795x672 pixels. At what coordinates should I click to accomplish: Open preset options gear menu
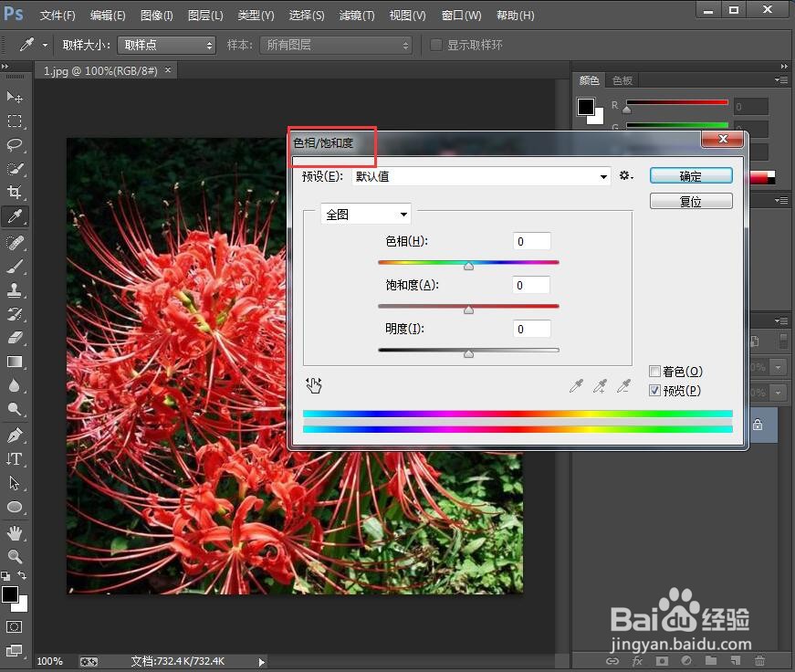click(626, 175)
